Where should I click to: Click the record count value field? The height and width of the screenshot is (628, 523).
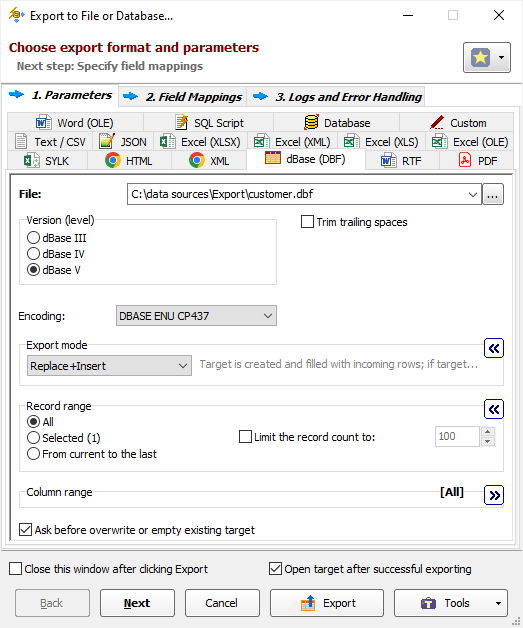click(x=457, y=436)
